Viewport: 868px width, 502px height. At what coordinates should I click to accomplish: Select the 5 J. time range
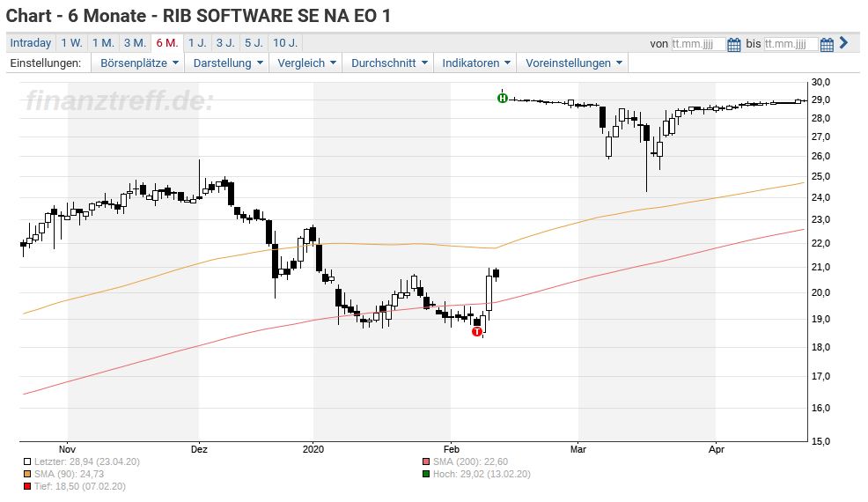254,42
